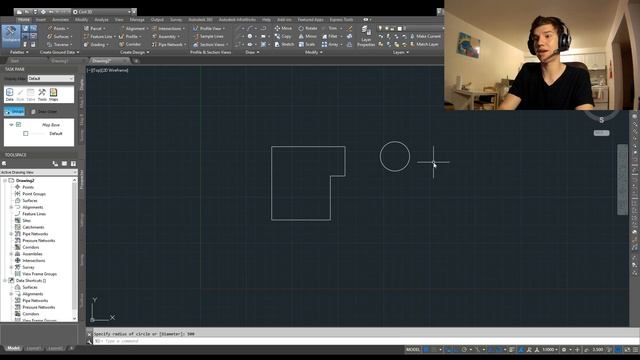Open the Display Map Default combo box
The width and height of the screenshot is (640, 360).
coord(51,78)
